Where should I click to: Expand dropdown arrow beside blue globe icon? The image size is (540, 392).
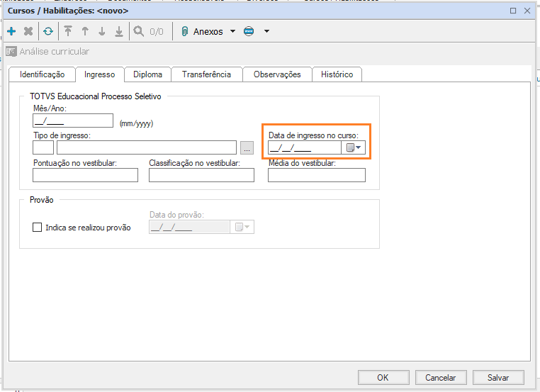coord(266,31)
